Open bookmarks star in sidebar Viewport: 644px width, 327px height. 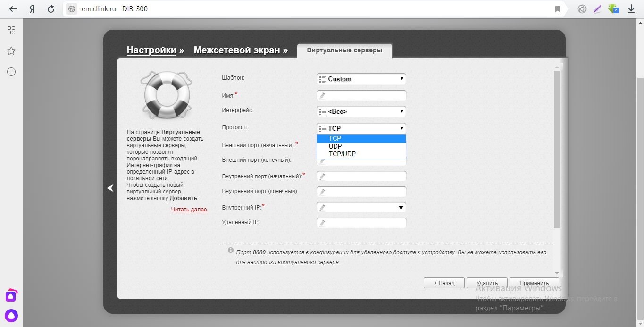[x=11, y=51]
